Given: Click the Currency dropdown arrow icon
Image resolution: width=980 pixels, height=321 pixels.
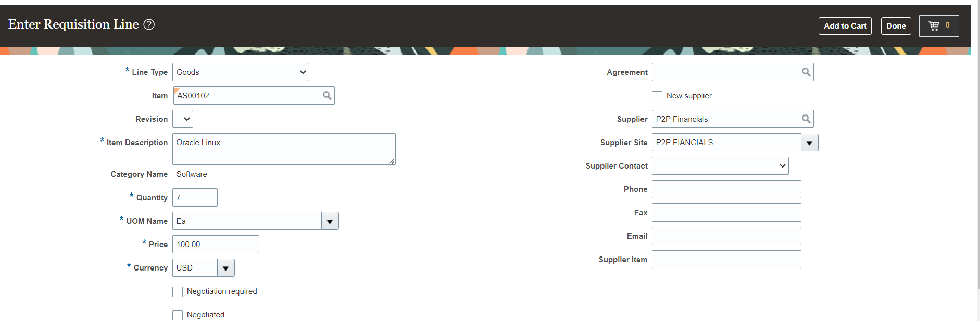Looking at the screenshot, I should coord(225,268).
